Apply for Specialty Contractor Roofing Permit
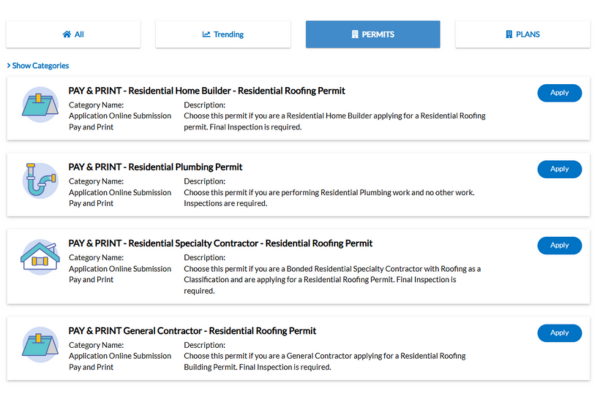Screen dimensions: 600x400 click(x=559, y=245)
